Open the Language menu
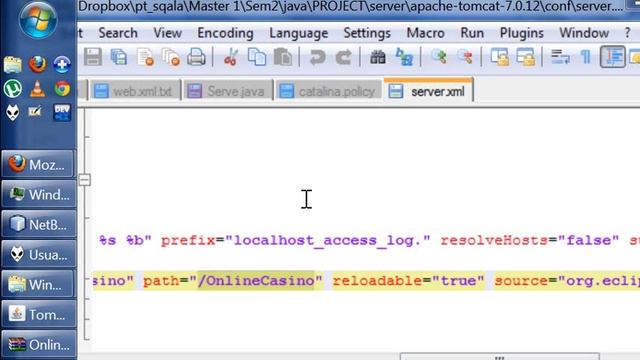The width and height of the screenshot is (640, 360). [298, 33]
